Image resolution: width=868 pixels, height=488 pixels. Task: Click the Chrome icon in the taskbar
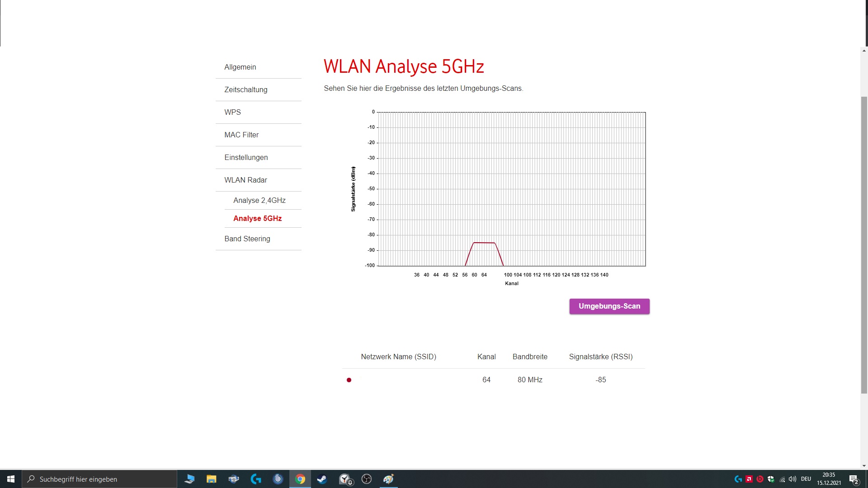click(x=300, y=479)
